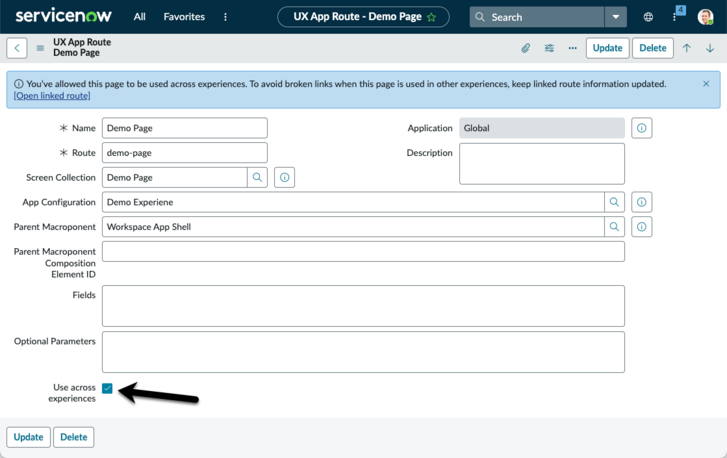Click the UX App Route - Demo Page pill
The height and width of the screenshot is (458, 727).
tap(363, 17)
